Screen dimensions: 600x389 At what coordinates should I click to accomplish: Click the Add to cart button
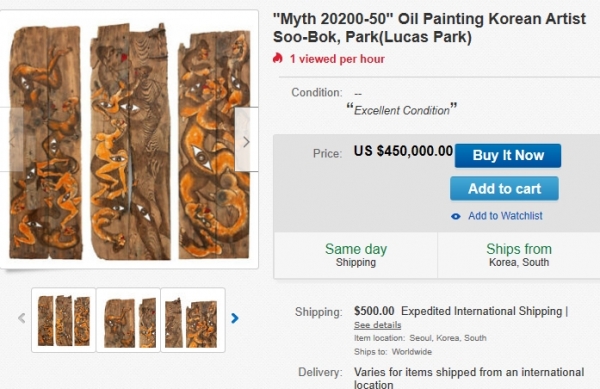tap(504, 189)
